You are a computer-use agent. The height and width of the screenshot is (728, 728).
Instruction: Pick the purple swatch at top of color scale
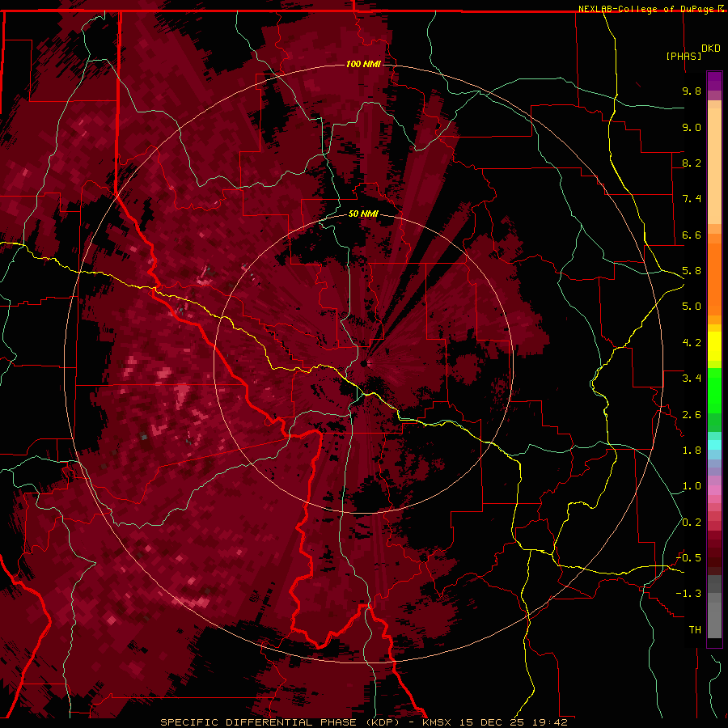pyautogui.click(x=714, y=81)
